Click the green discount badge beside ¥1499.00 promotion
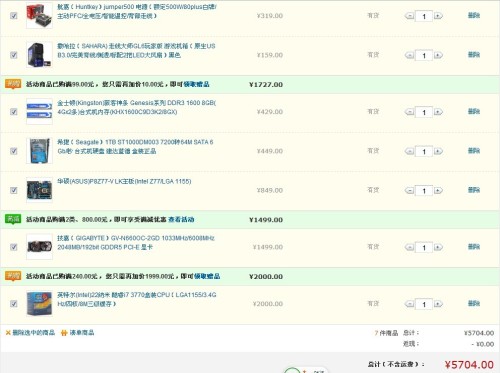 coord(13,219)
